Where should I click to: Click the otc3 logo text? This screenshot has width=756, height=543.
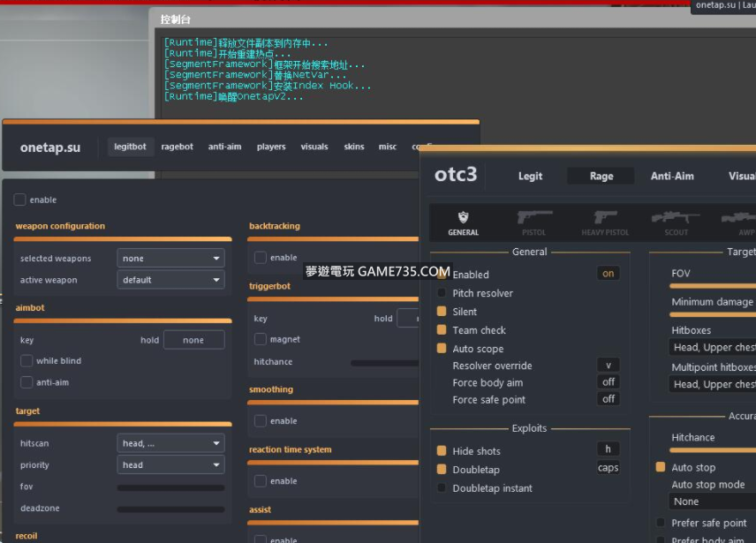coord(456,174)
